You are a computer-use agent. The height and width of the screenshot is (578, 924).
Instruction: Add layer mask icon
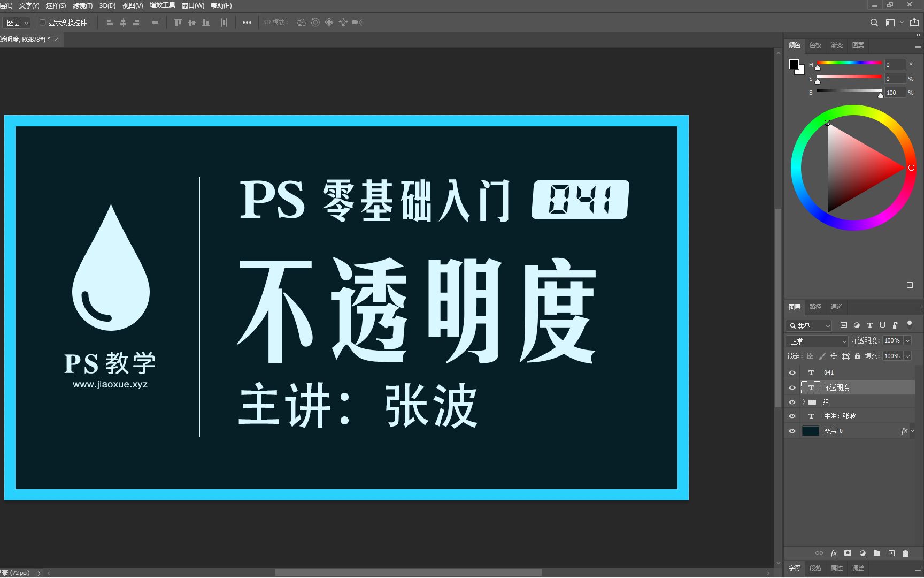pyautogui.click(x=848, y=553)
